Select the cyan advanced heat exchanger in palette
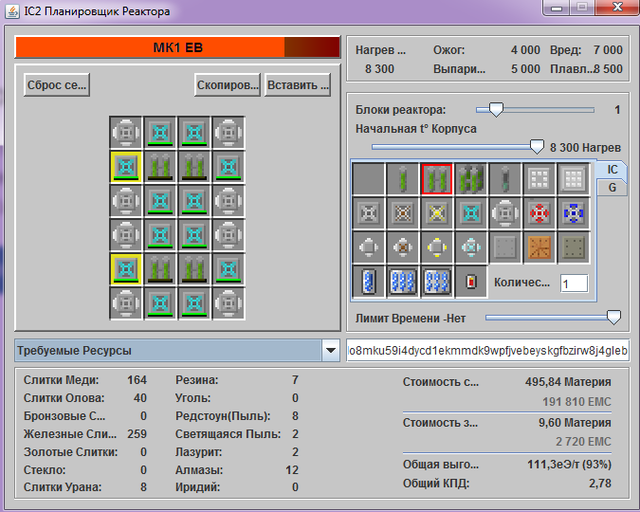This screenshot has width=640, height=512. coord(471,247)
